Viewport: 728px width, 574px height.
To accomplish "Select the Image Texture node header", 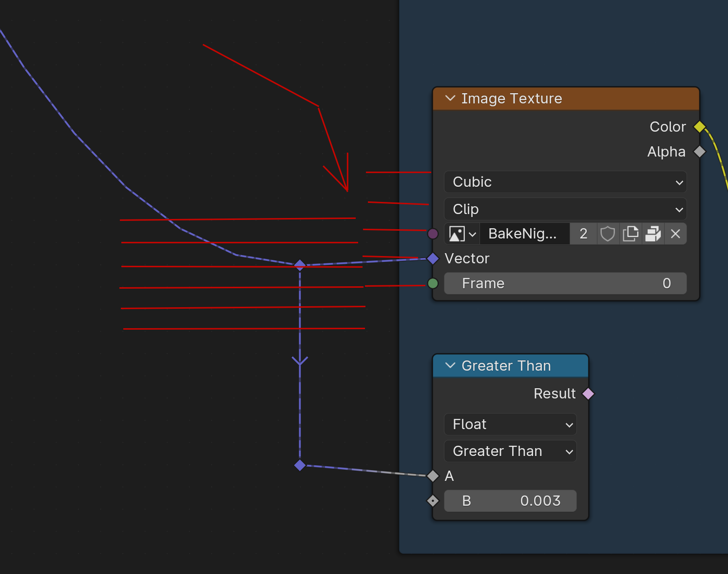I will pos(566,99).
